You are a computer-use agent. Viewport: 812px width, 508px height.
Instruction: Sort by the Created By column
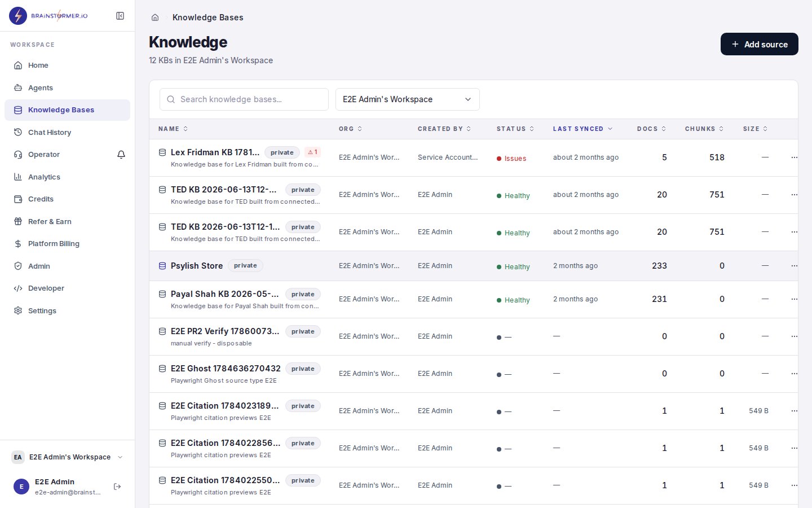[x=444, y=129]
